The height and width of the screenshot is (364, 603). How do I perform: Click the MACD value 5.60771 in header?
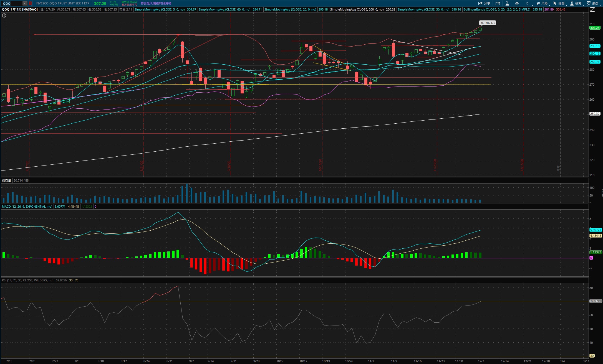coord(60,207)
